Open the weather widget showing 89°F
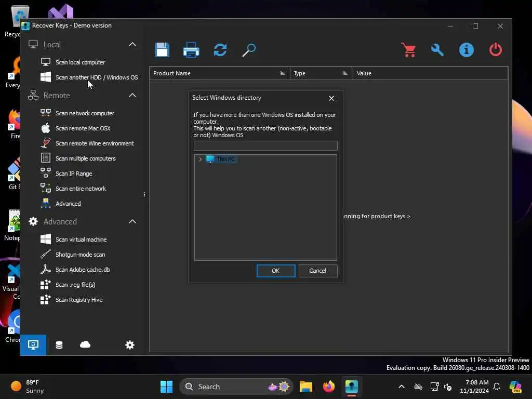Screen dimensions: 532x399 (x=27, y=387)
